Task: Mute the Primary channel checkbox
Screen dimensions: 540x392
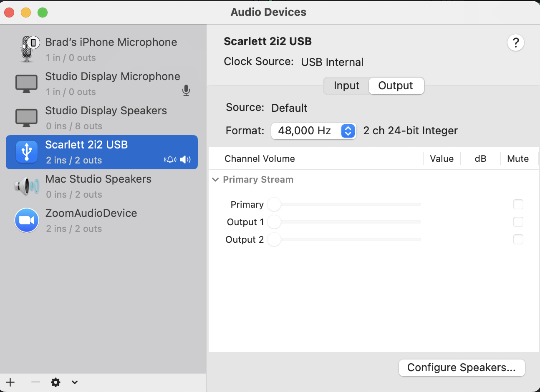Action: [x=518, y=204]
